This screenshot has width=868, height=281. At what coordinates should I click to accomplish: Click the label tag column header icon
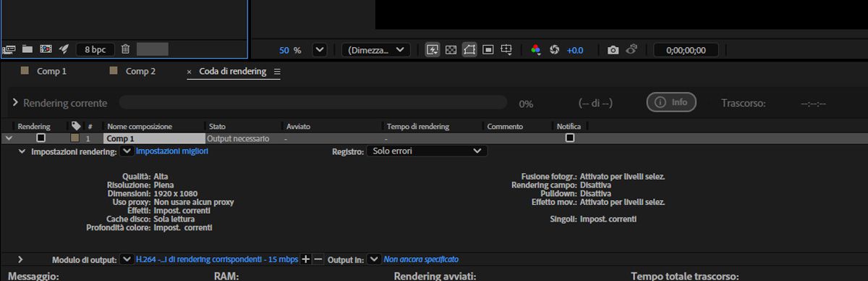[76, 126]
